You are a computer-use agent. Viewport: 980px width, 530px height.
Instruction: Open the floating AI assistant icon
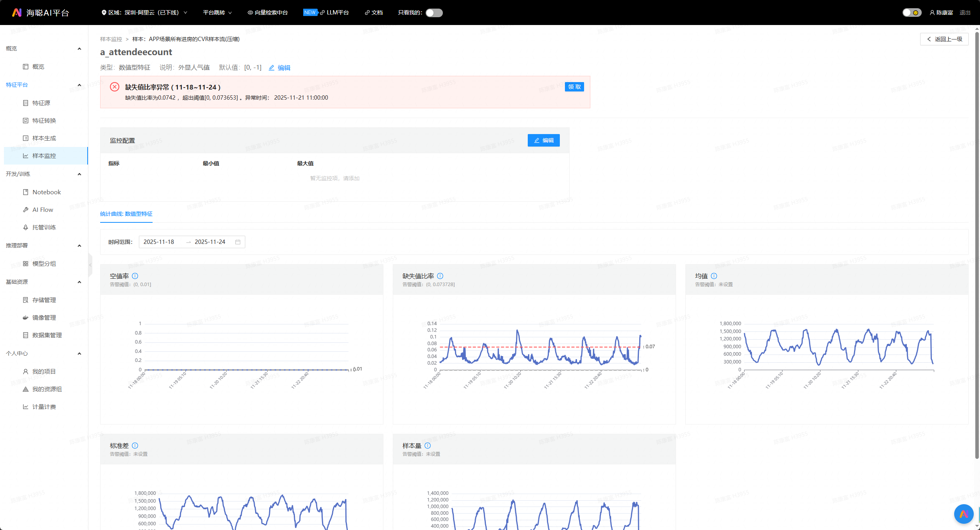click(964, 514)
